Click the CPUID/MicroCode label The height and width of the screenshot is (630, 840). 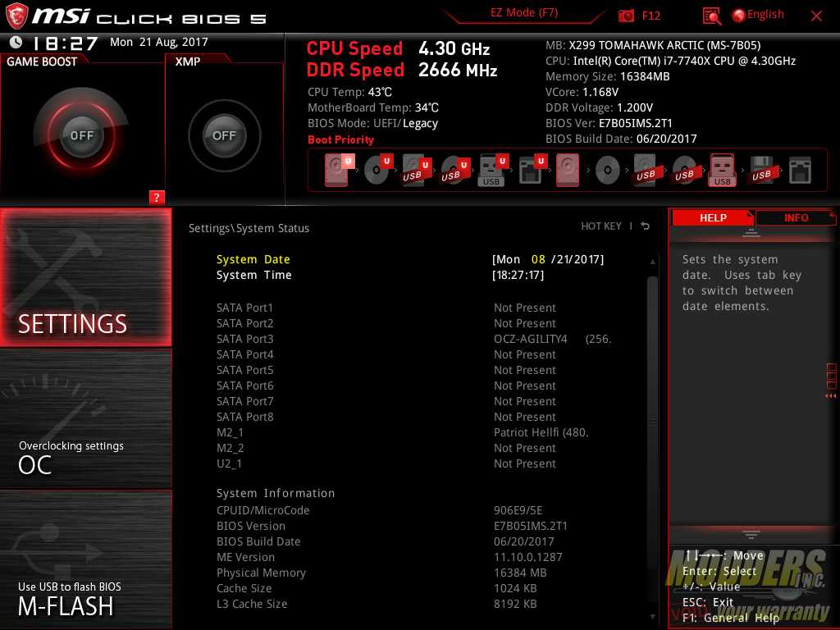262,510
